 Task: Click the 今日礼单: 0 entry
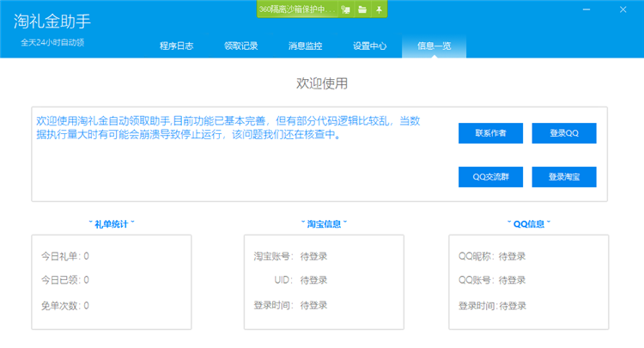(65, 256)
